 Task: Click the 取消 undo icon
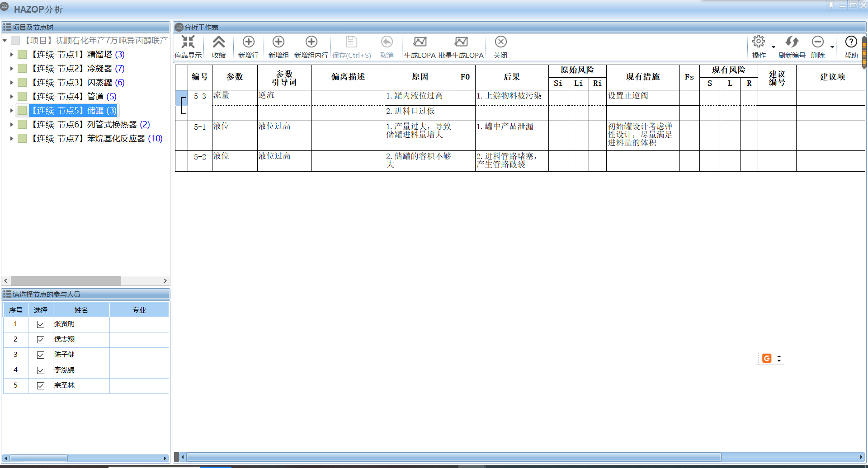(387, 42)
